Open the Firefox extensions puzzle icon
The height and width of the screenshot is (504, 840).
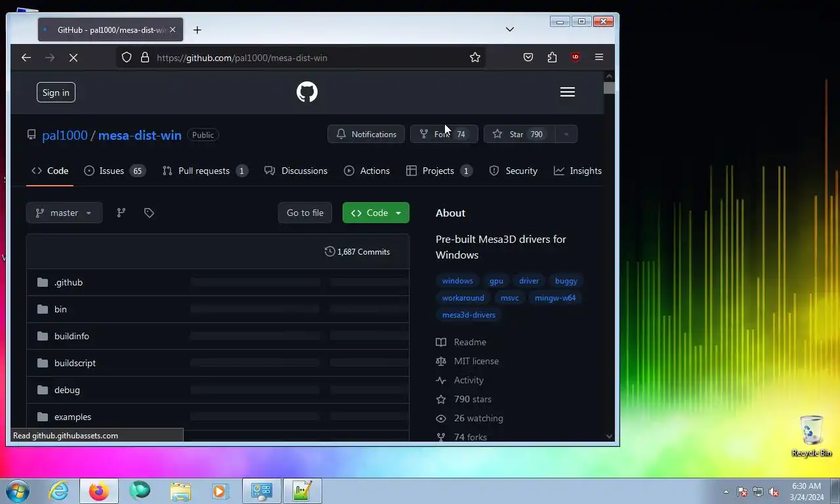552,58
